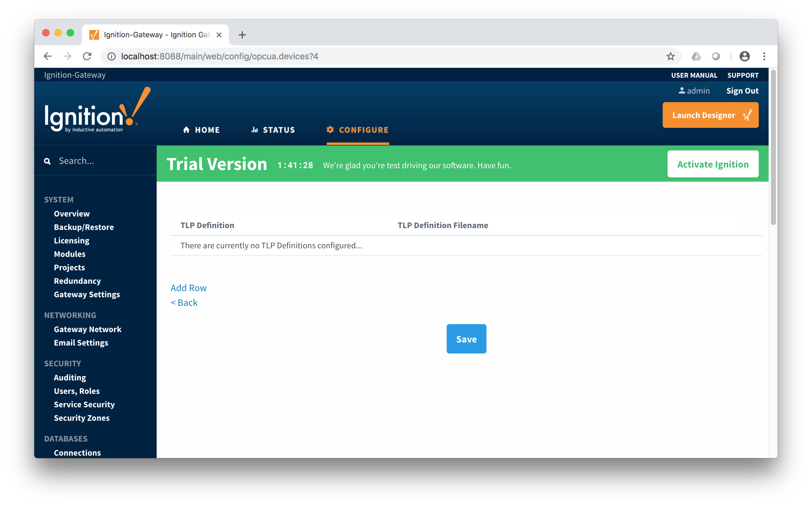Viewport: 812px width, 507px height.
Task: Click the admin user icon
Action: click(x=682, y=91)
